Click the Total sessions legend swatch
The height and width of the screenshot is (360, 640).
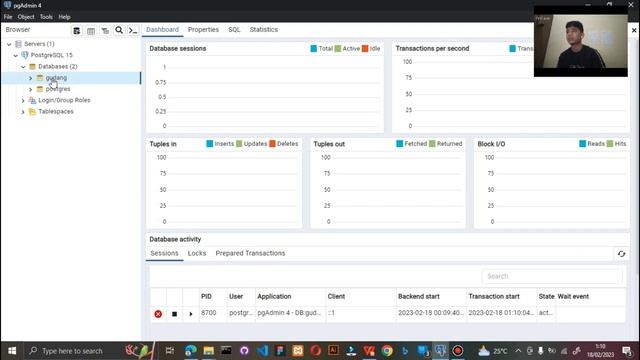point(313,49)
